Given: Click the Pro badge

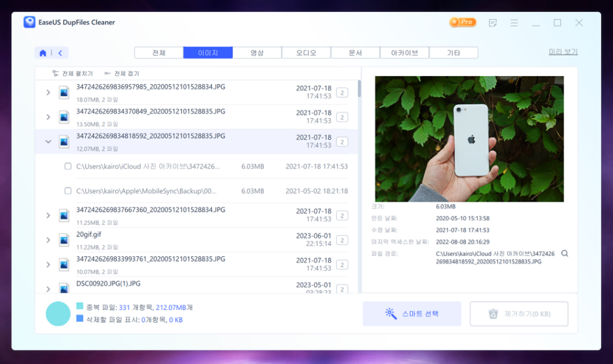Looking at the screenshot, I should pyautogui.click(x=463, y=22).
